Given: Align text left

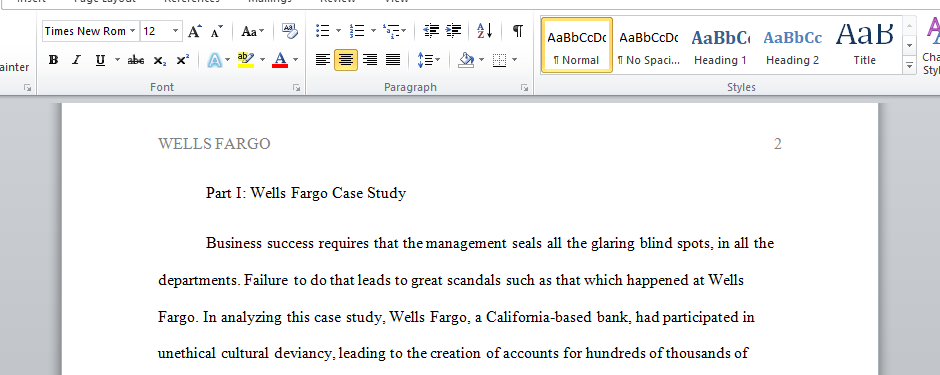Looking at the screenshot, I should (323, 60).
